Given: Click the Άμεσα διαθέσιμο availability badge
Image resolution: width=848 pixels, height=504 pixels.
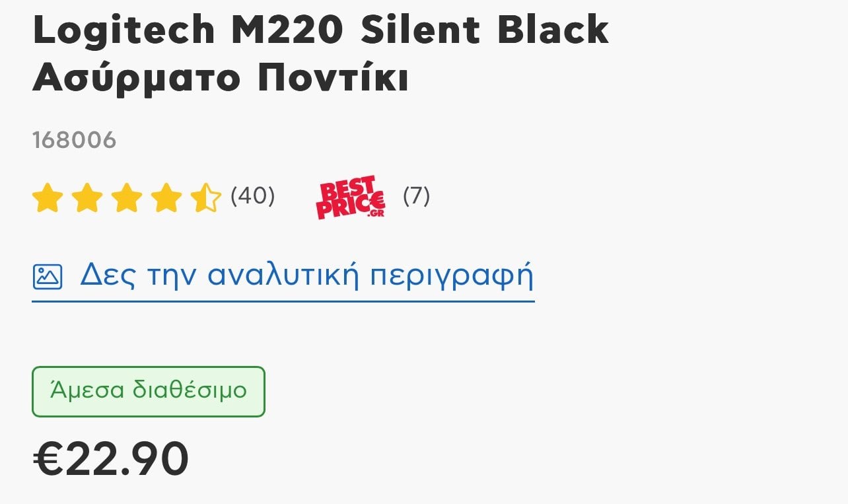Looking at the screenshot, I should [x=149, y=392].
